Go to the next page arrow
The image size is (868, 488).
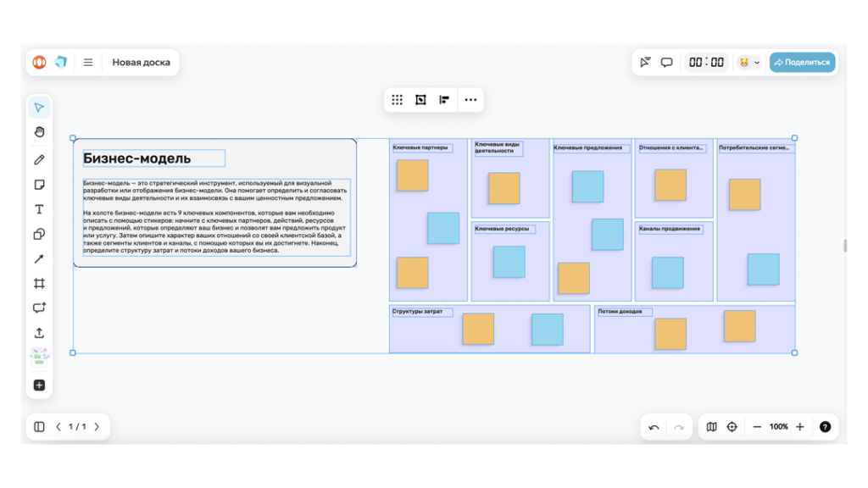(97, 427)
